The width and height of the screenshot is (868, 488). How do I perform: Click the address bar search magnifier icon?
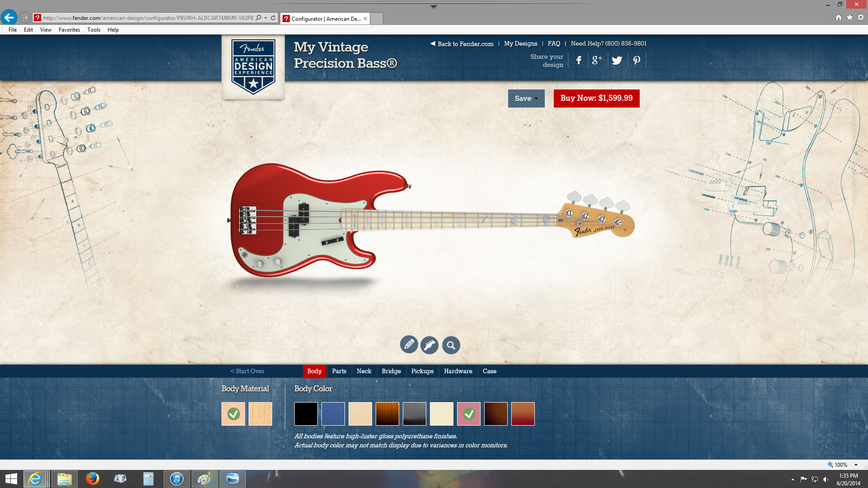(x=259, y=18)
